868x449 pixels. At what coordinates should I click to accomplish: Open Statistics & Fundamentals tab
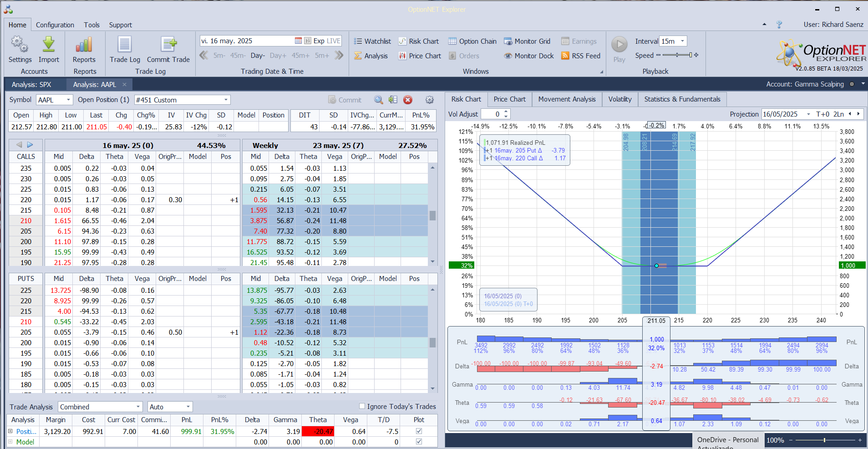pyautogui.click(x=682, y=99)
